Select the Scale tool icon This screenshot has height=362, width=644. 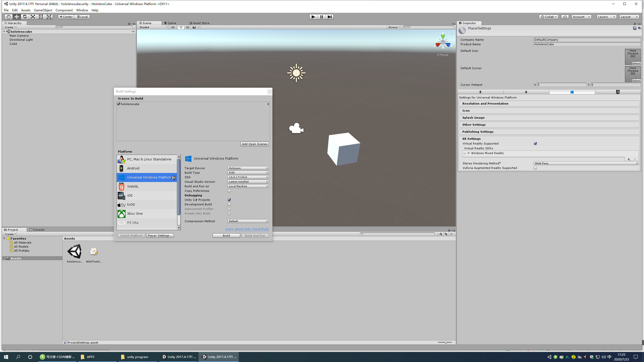point(33,17)
